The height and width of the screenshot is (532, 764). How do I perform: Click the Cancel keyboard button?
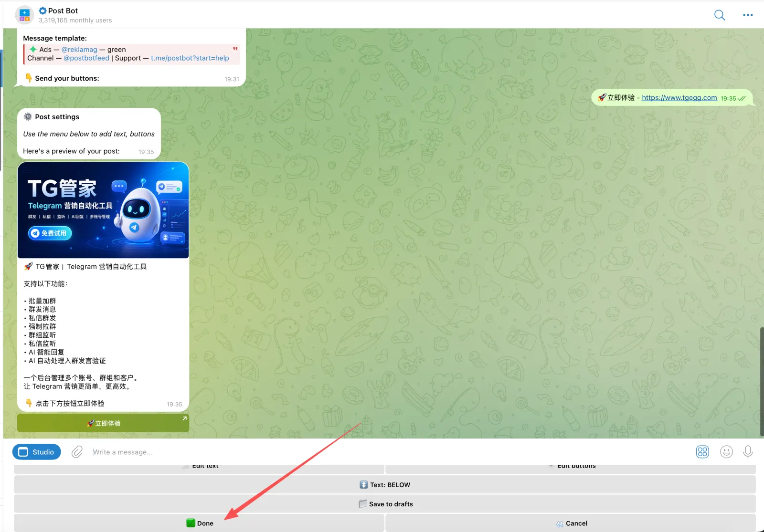click(571, 523)
